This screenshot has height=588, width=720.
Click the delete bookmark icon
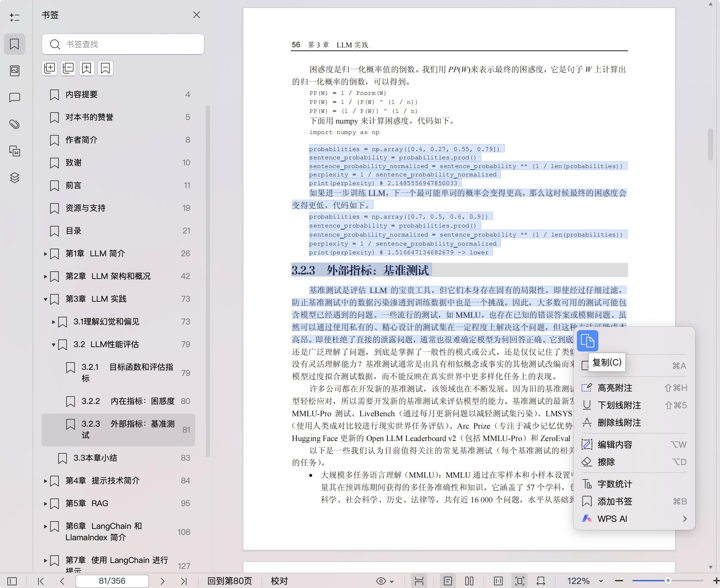coord(105,68)
